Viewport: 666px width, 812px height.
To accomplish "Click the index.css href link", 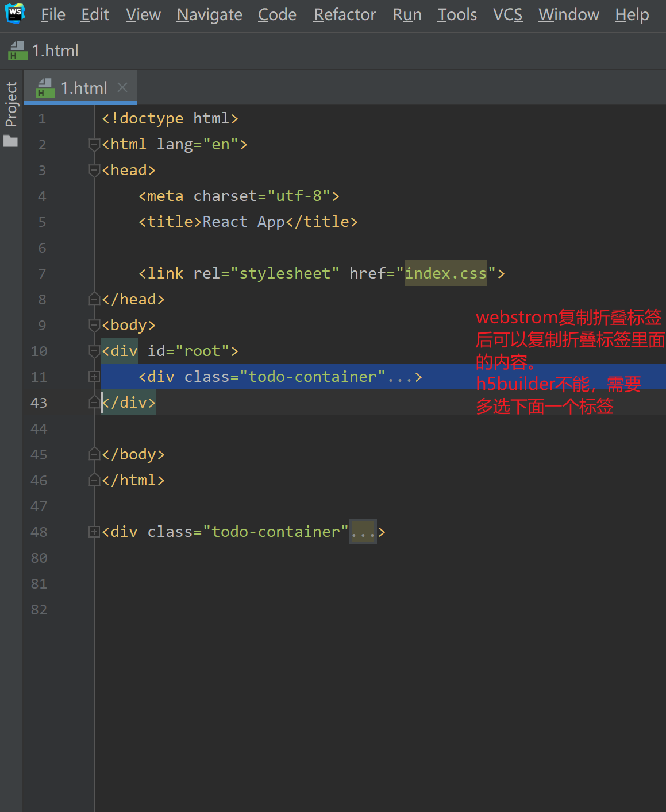I will [445, 273].
